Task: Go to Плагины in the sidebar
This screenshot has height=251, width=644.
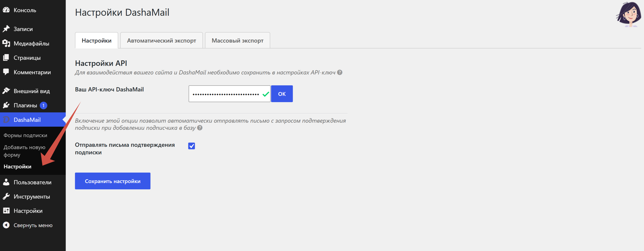Action: [x=33, y=105]
